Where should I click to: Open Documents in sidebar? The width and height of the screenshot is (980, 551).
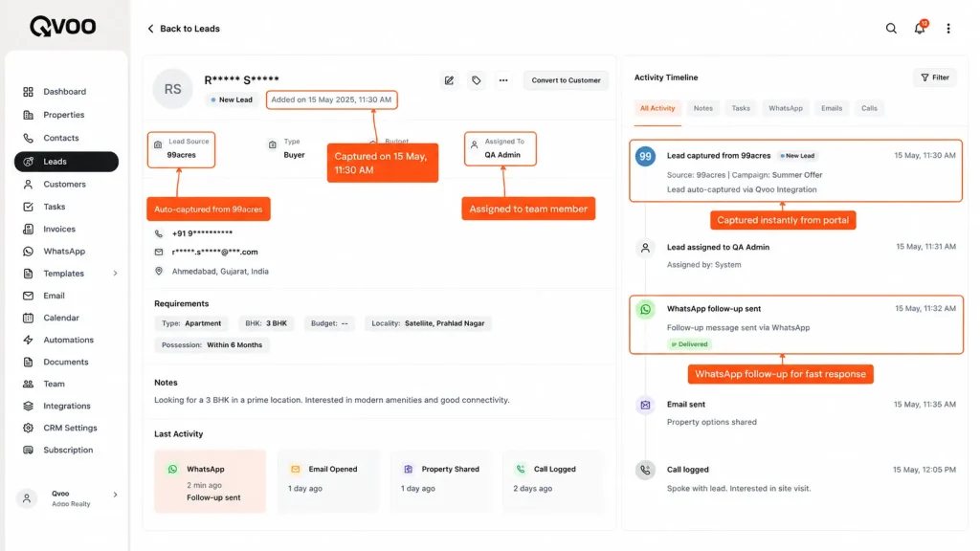(x=66, y=363)
